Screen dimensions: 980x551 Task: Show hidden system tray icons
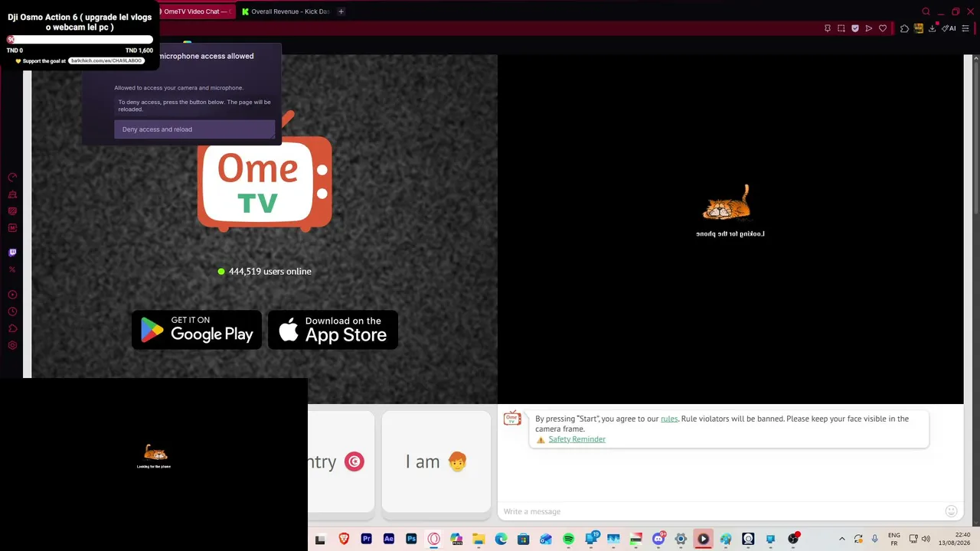842,539
